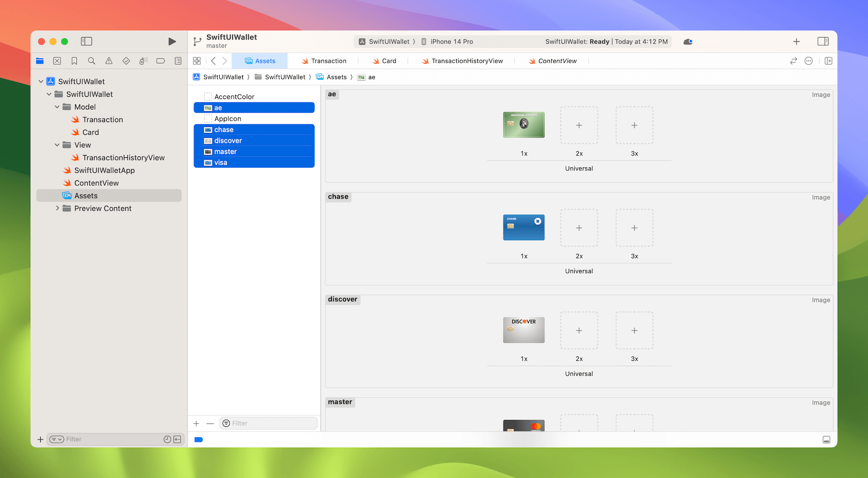The image size is (868, 478).
Task: Click the editor review swap arrows icon
Action: coord(793,61)
